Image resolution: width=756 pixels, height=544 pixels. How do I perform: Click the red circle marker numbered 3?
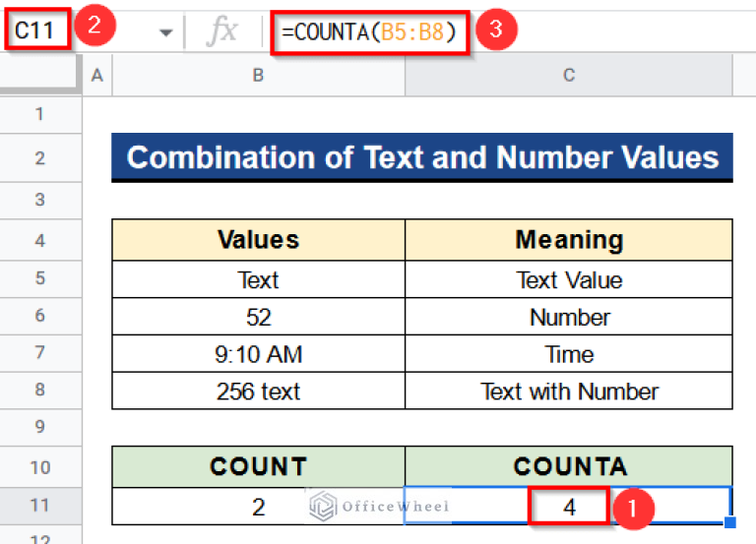click(x=496, y=30)
